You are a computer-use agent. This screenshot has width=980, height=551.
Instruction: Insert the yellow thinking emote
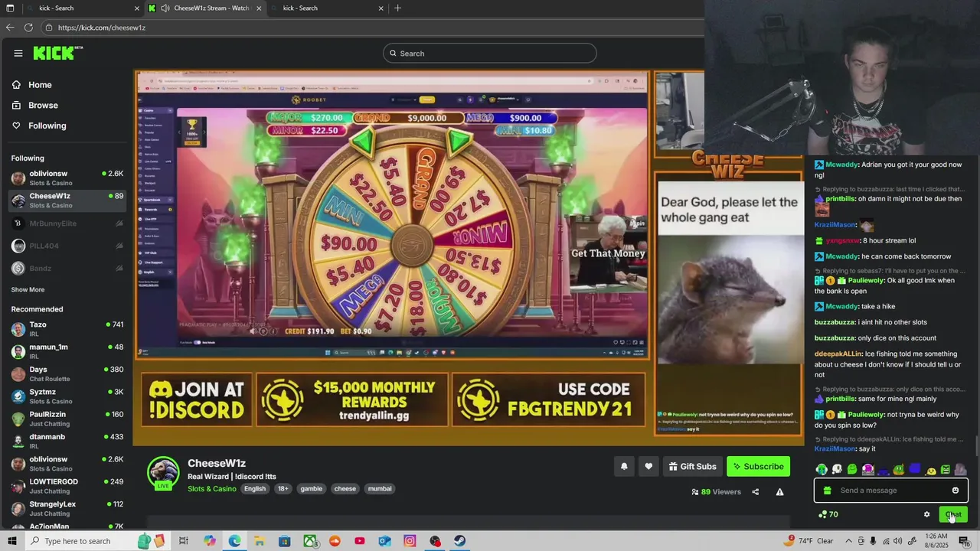931,470
